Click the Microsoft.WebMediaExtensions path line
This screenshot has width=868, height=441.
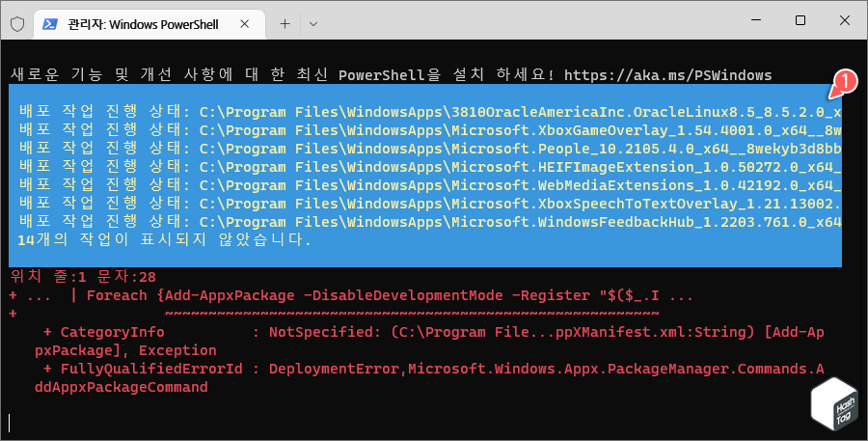[x=429, y=185]
